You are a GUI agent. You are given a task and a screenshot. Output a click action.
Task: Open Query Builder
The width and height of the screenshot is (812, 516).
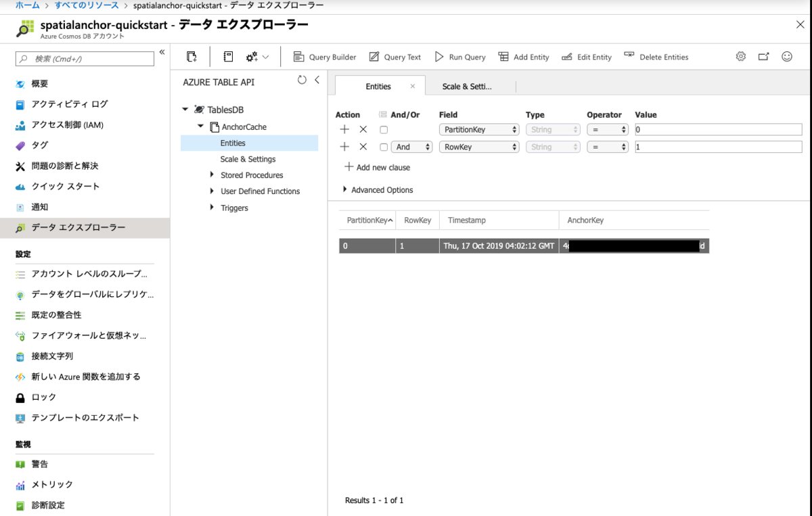pyautogui.click(x=324, y=57)
